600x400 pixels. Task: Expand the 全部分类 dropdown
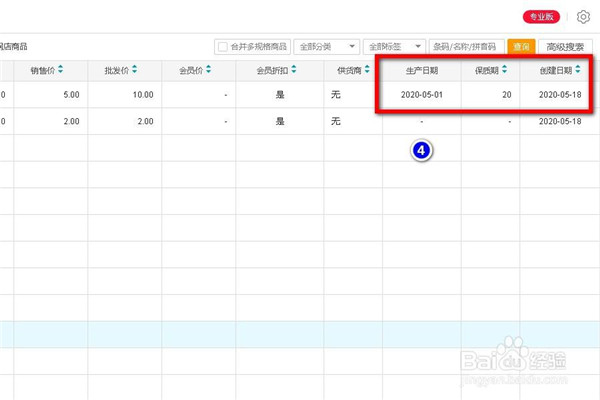coord(326,47)
